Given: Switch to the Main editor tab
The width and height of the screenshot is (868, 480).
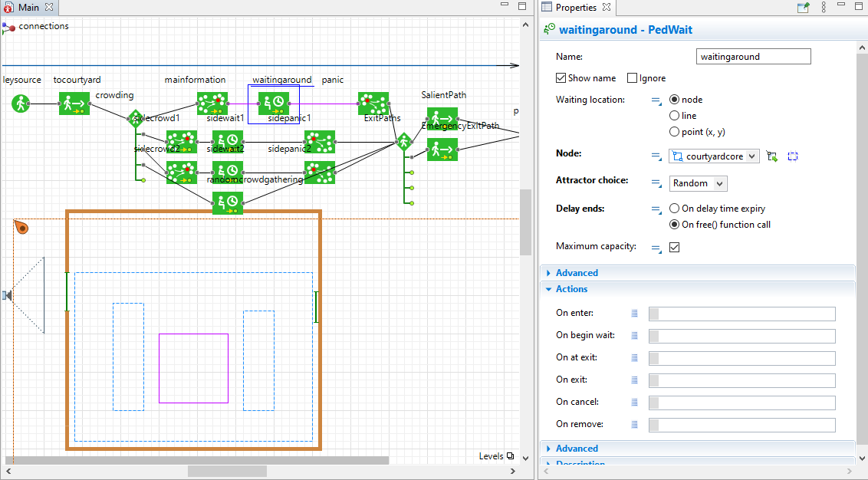Looking at the screenshot, I should pyautogui.click(x=28, y=7).
